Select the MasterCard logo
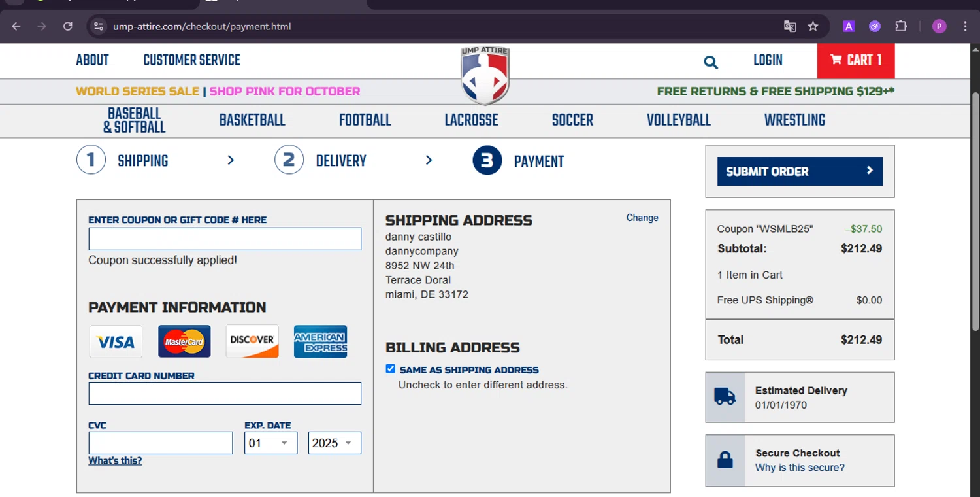This screenshot has height=497, width=980. point(184,341)
